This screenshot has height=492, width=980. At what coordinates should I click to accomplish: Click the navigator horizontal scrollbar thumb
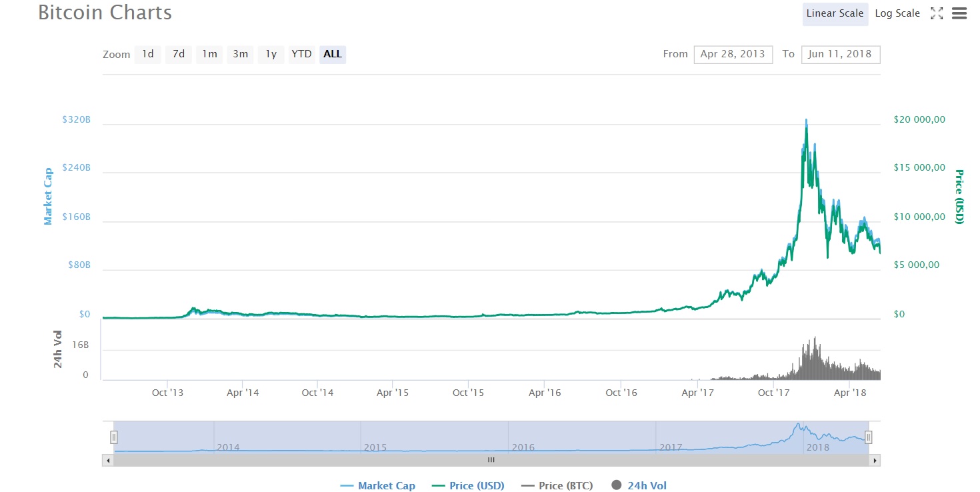click(491, 460)
